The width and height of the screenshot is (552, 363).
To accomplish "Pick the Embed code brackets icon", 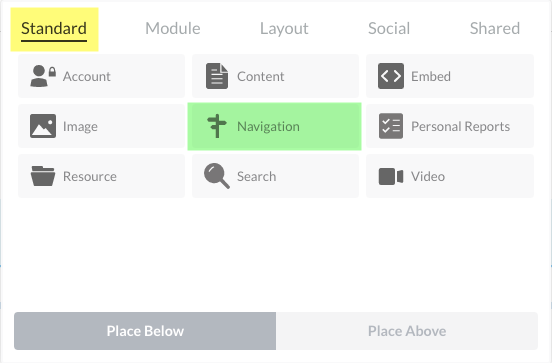I will click(391, 76).
